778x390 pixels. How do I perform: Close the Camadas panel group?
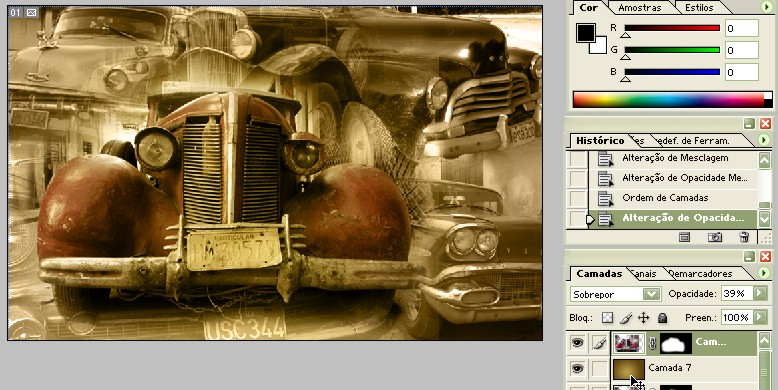pos(766,257)
